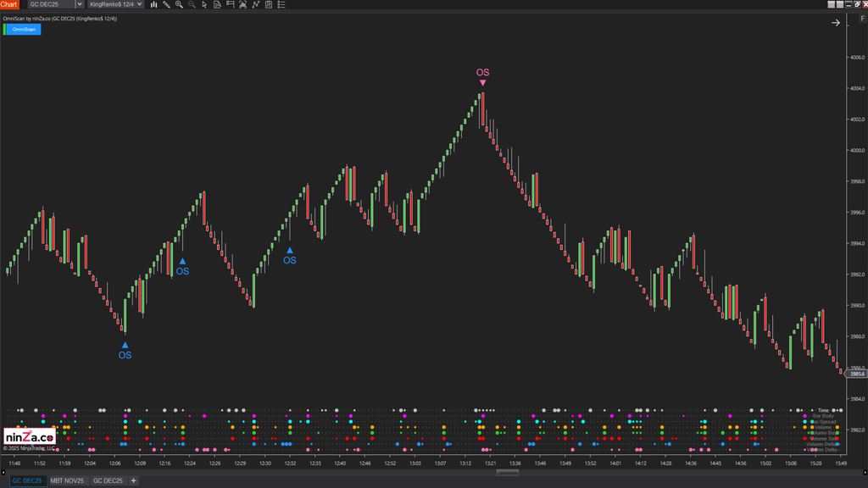Open the Drawing Tools pencil icon

click(166, 4)
